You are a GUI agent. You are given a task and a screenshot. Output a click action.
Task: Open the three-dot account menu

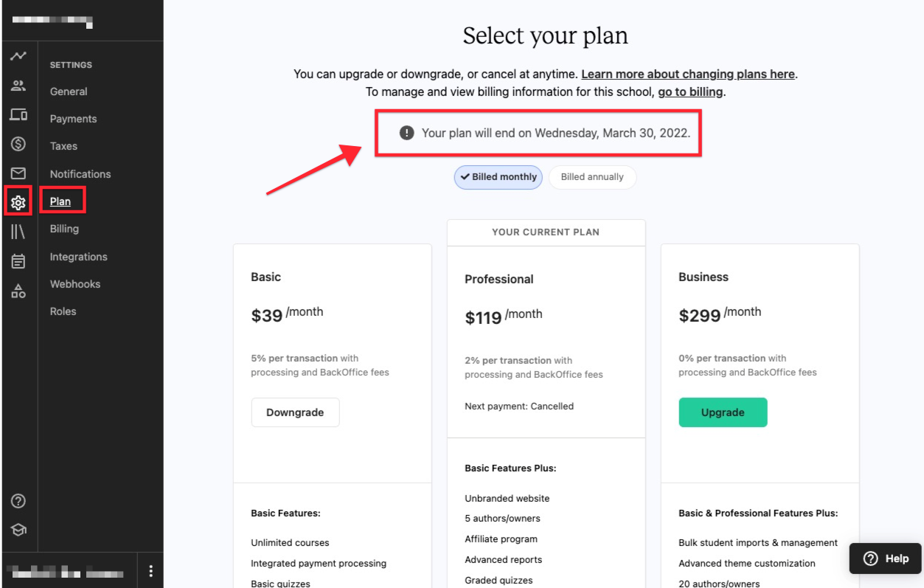pyautogui.click(x=150, y=570)
